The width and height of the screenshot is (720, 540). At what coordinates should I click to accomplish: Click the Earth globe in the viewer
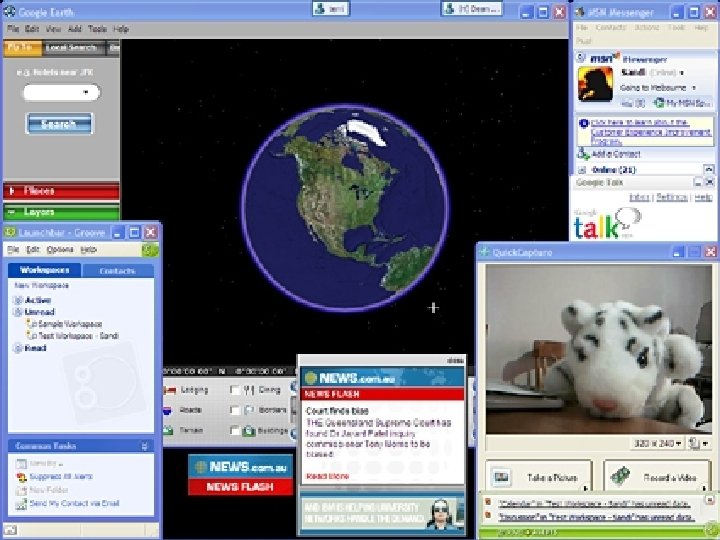345,209
